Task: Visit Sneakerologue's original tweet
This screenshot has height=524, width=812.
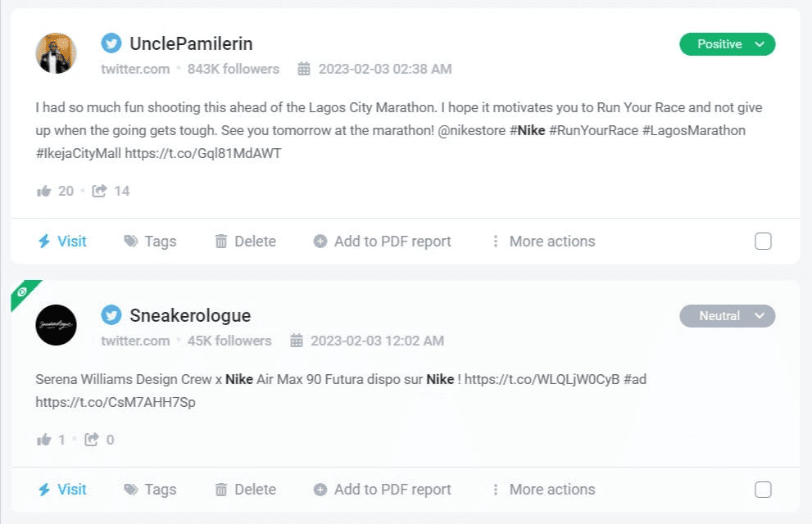Action: click(x=62, y=490)
